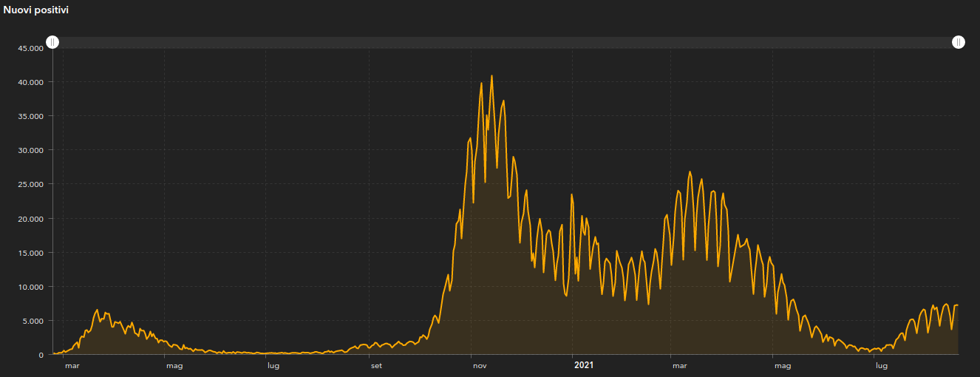
Task: Click the right range slider handle
Action: click(x=958, y=42)
